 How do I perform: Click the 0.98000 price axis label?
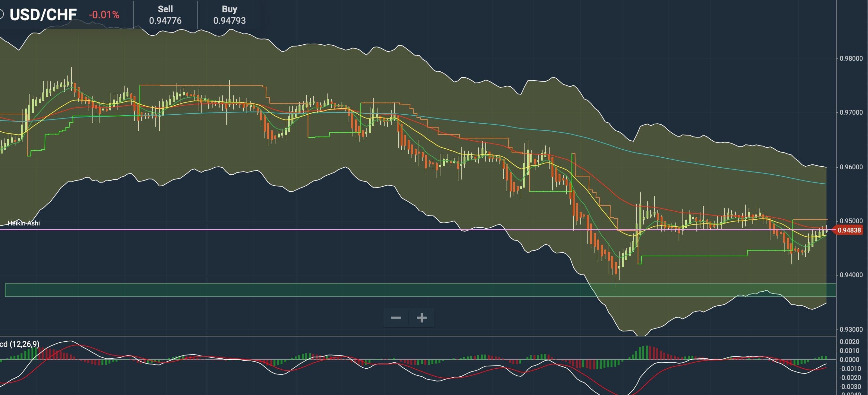[851, 58]
